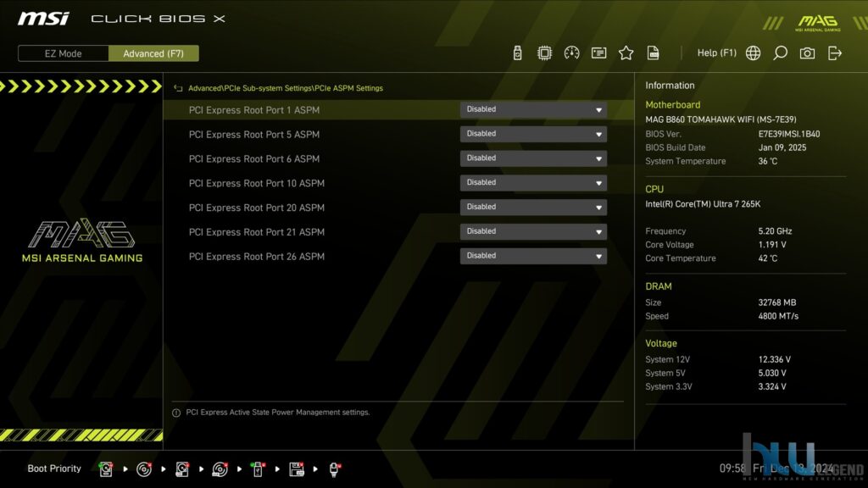Take a screenshot with camera icon

[807, 53]
